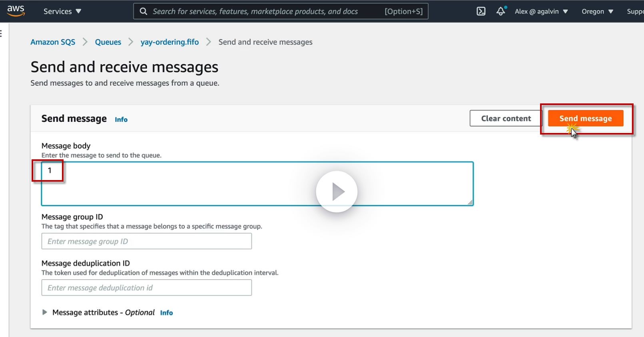Open the Alex @ agalvin account menu

[541, 11]
